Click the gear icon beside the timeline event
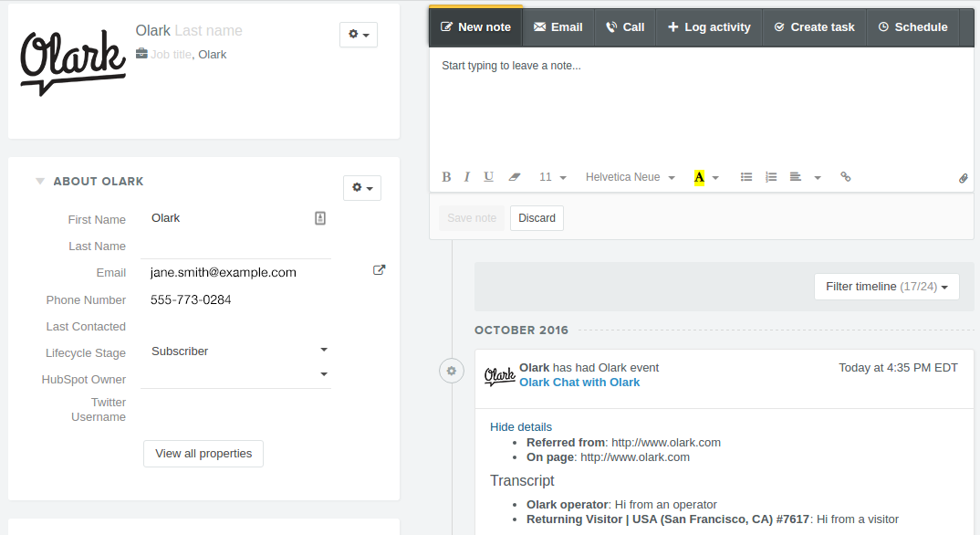Viewport: 980px width, 535px height. tap(452, 371)
